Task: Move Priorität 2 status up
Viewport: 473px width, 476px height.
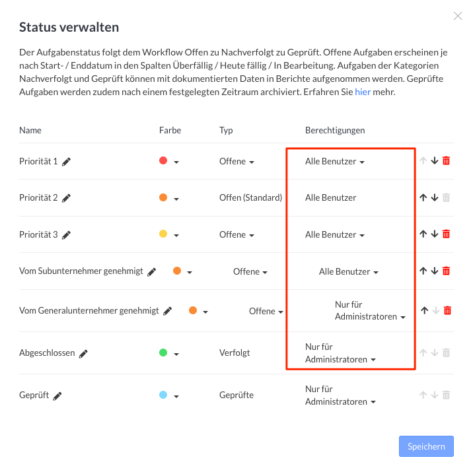Action: click(423, 197)
